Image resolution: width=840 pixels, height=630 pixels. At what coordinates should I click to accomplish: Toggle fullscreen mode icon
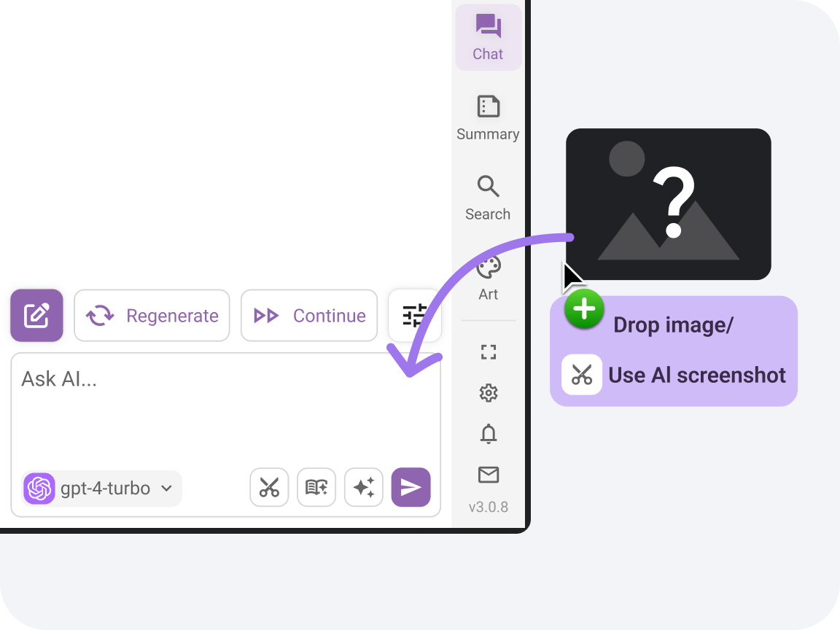pyautogui.click(x=488, y=352)
